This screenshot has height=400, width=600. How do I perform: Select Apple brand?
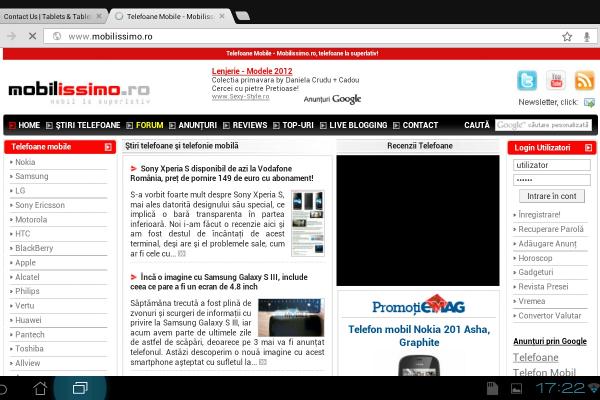[25, 263]
